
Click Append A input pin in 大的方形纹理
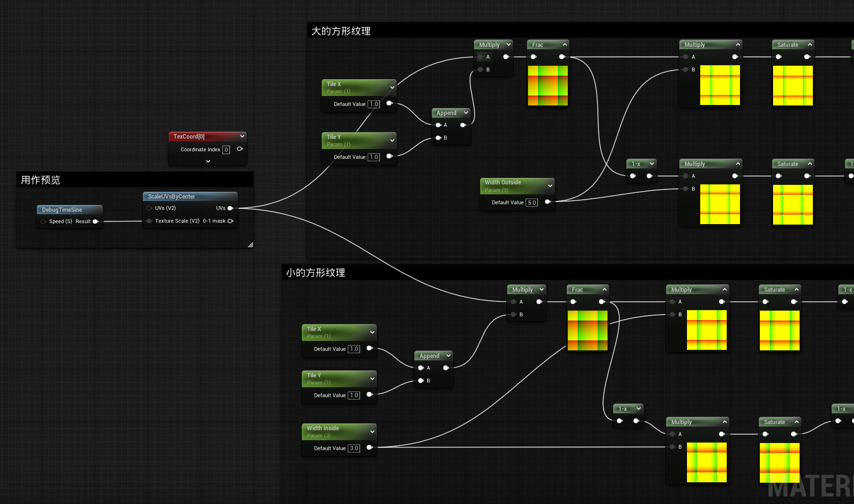[439, 125]
